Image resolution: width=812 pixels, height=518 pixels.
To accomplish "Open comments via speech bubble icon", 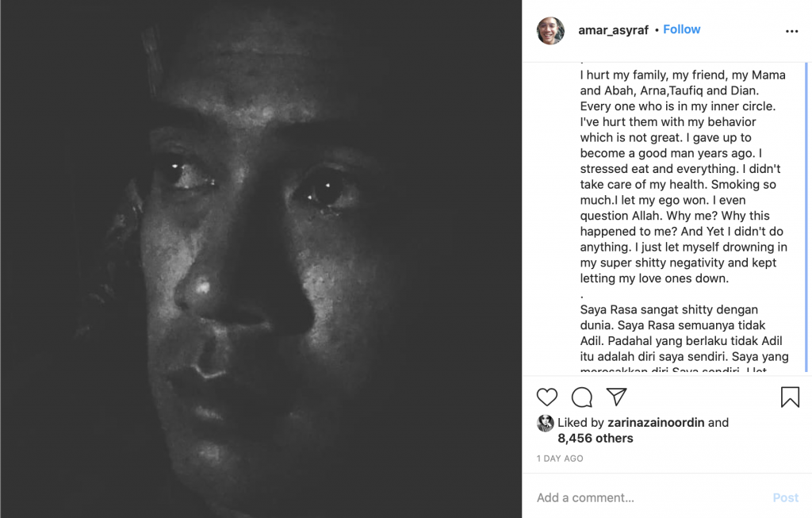I will [582, 397].
